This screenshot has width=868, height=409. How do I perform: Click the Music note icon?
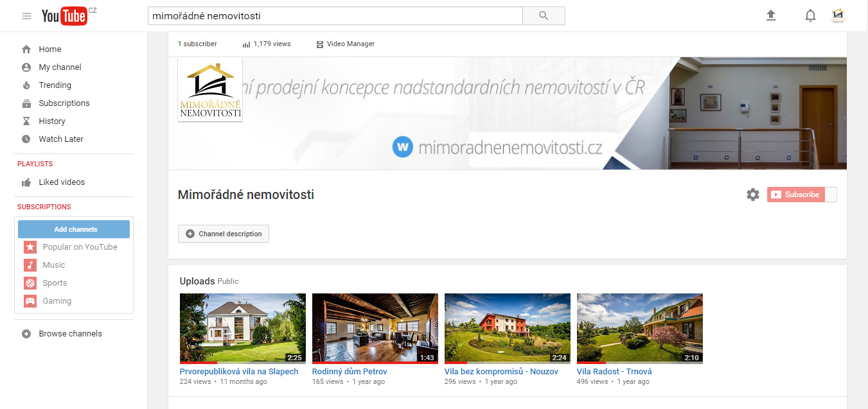click(30, 265)
